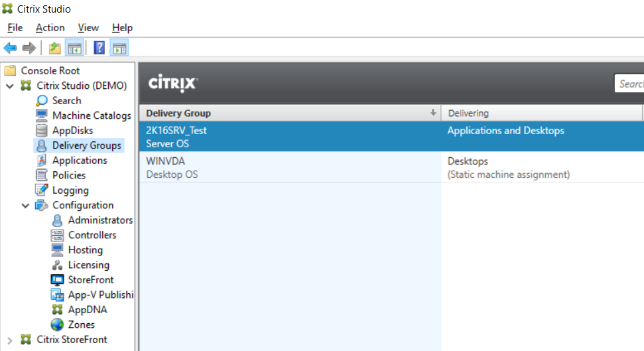This screenshot has width=644, height=351.
Task: Select the Administrators tree item
Action: (100, 220)
